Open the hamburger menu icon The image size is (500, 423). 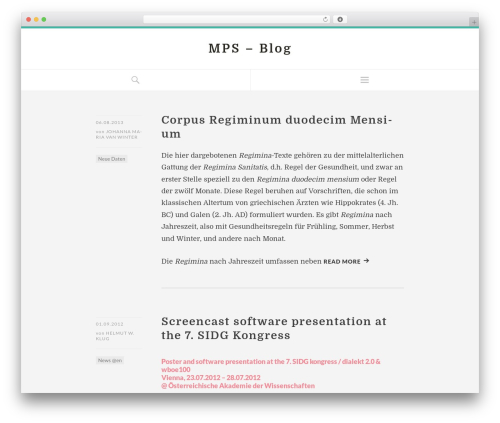point(364,80)
